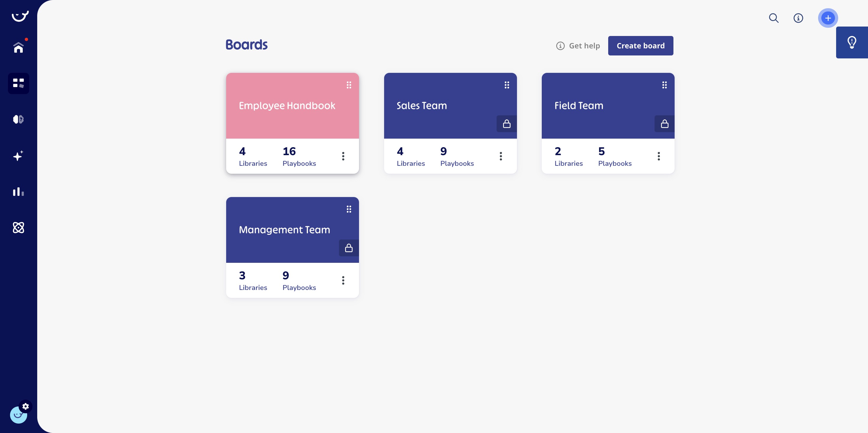Open the Home icon in sidebar
The width and height of the screenshot is (868, 433).
(x=18, y=47)
